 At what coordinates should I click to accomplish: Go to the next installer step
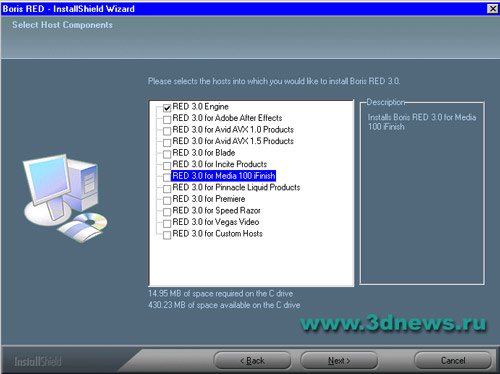pyautogui.click(x=339, y=361)
